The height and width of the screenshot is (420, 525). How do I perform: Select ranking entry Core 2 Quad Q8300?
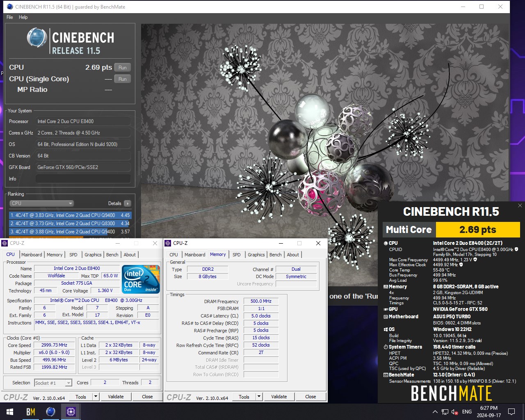[70, 224]
